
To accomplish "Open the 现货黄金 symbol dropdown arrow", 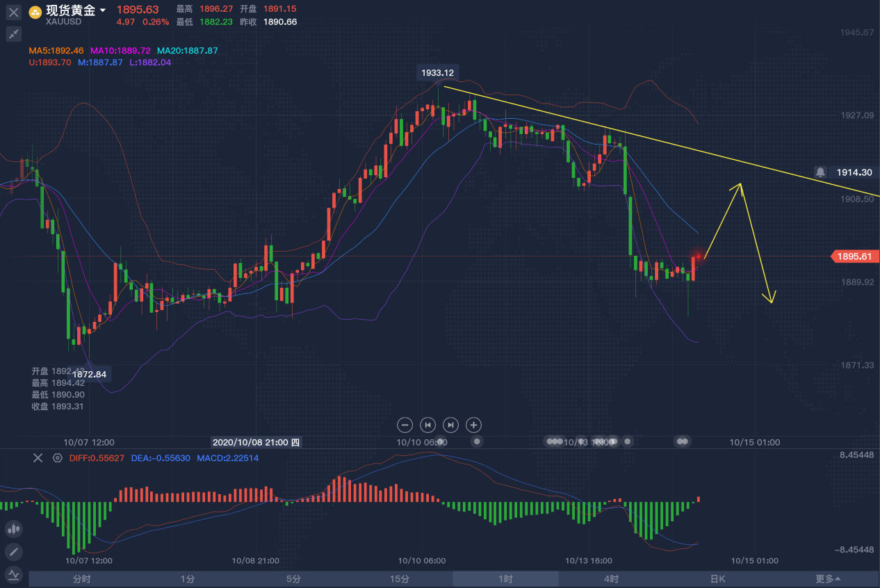I will pyautogui.click(x=103, y=10).
